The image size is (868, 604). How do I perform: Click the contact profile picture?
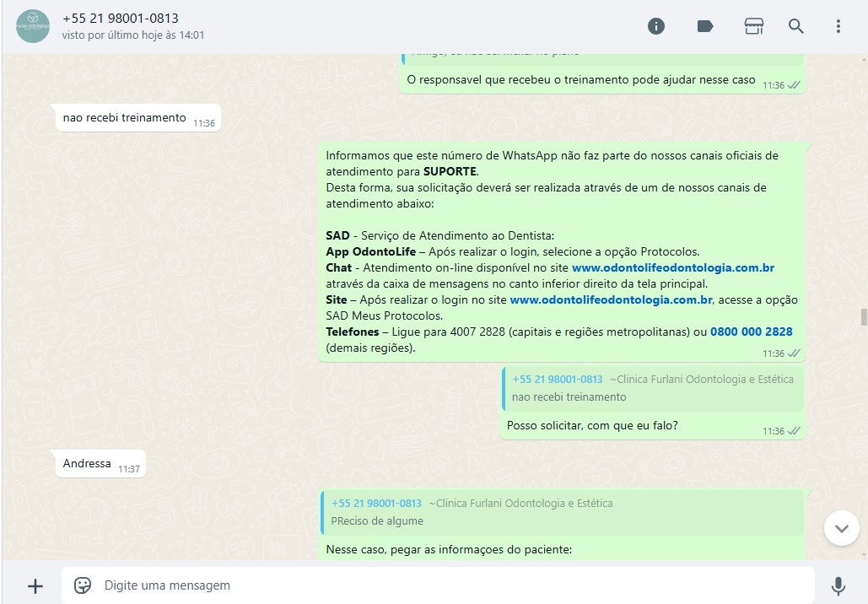tap(33, 26)
